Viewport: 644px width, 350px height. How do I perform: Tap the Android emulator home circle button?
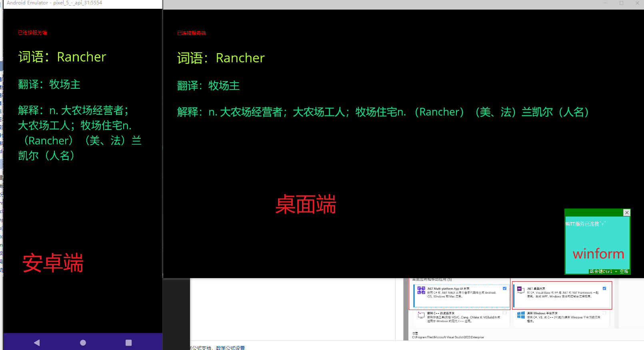(83, 342)
